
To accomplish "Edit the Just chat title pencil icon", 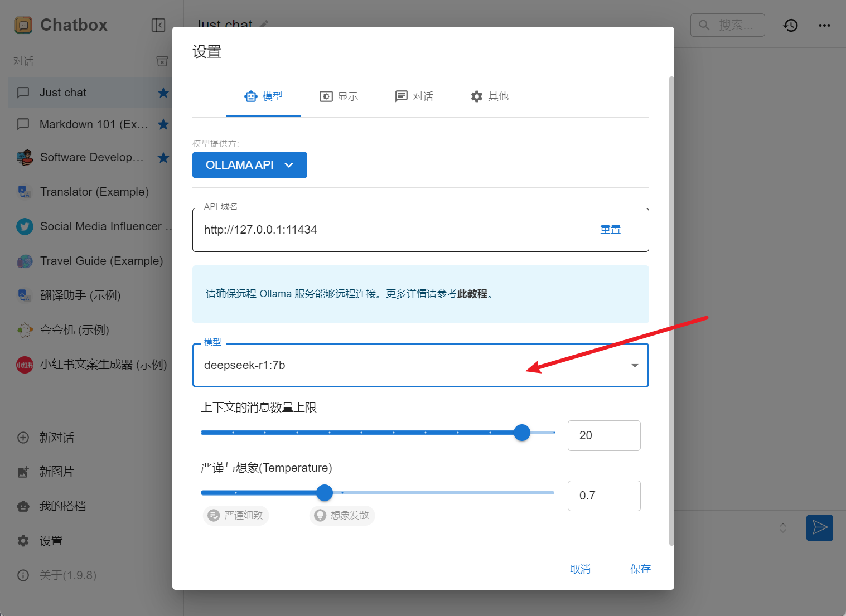I will [x=264, y=24].
